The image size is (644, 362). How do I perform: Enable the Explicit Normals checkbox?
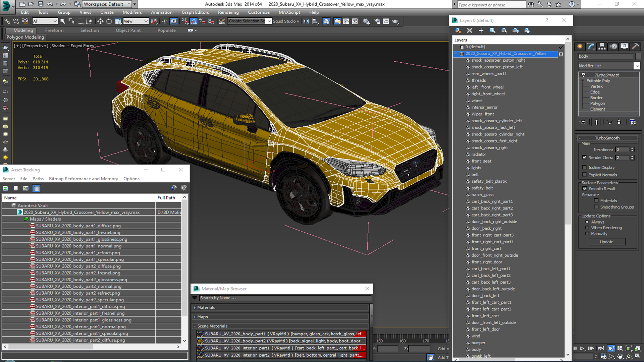[x=585, y=175]
